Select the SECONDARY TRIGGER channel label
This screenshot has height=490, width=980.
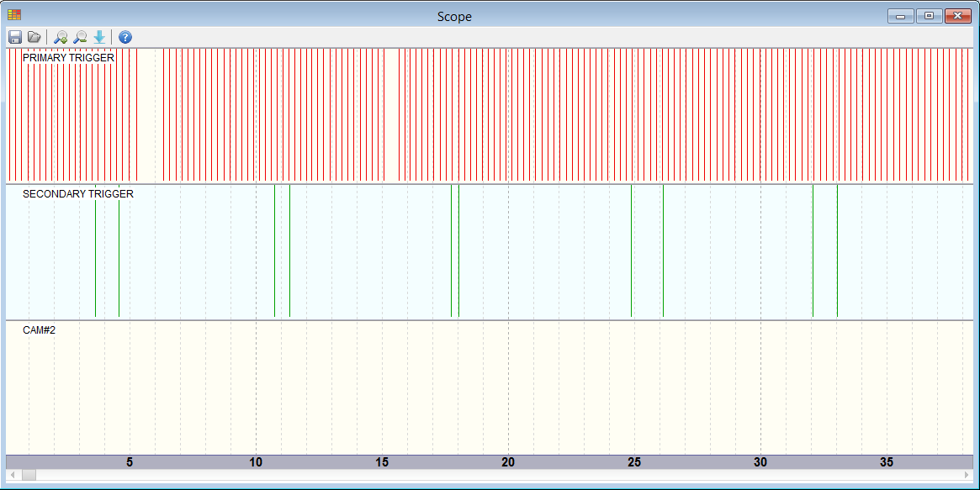[x=77, y=194]
